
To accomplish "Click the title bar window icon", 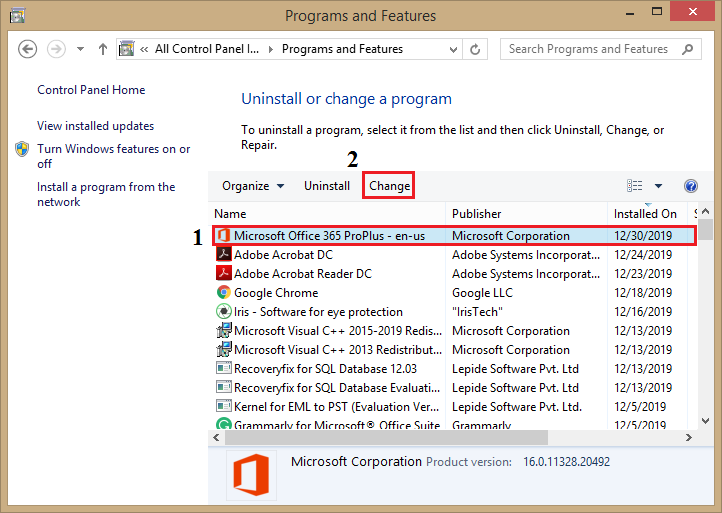I will click(17, 16).
